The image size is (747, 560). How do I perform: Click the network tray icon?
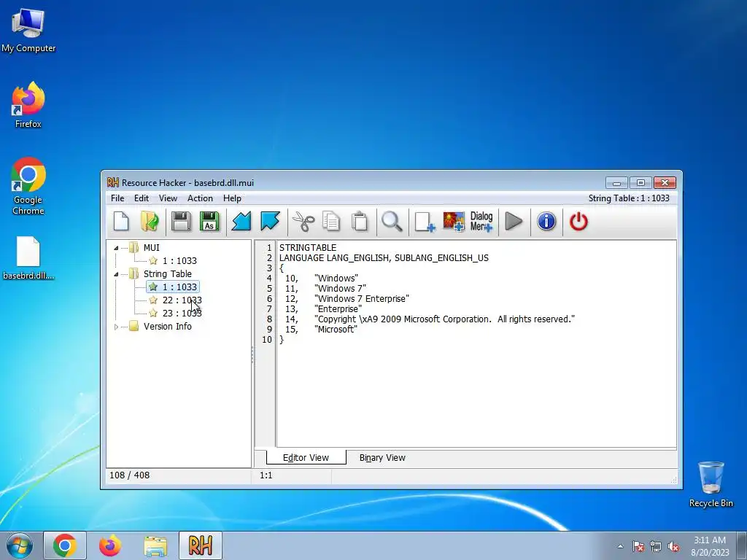point(656,546)
